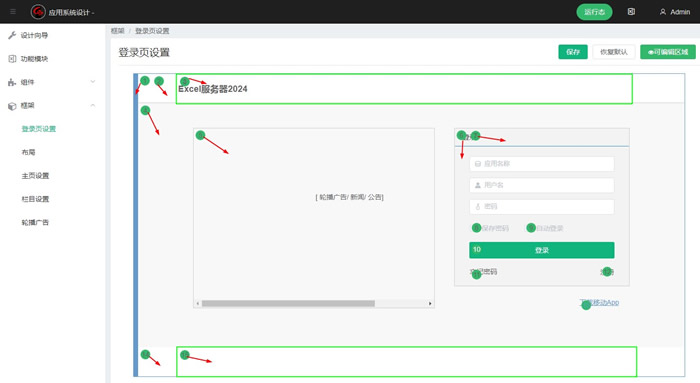700x383 pixels.
Task: Toggle the 自动登录 checkbox
Action: 531,228
